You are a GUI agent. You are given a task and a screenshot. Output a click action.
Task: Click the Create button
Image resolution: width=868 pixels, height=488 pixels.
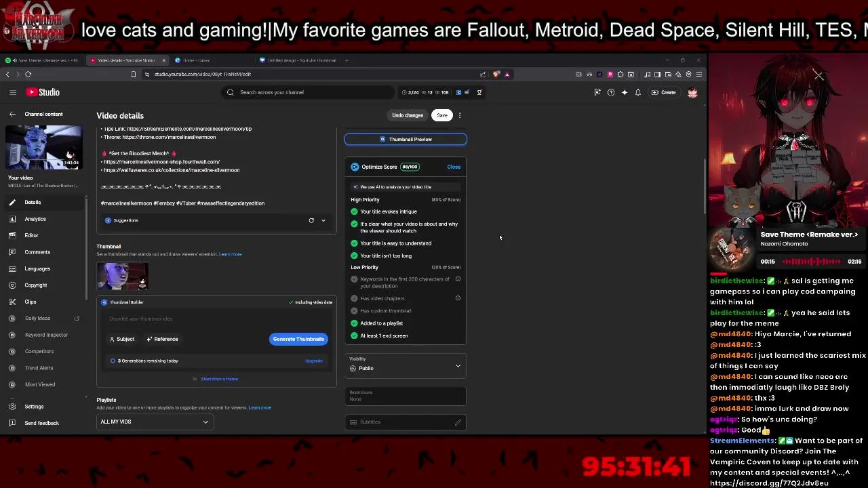(x=664, y=92)
